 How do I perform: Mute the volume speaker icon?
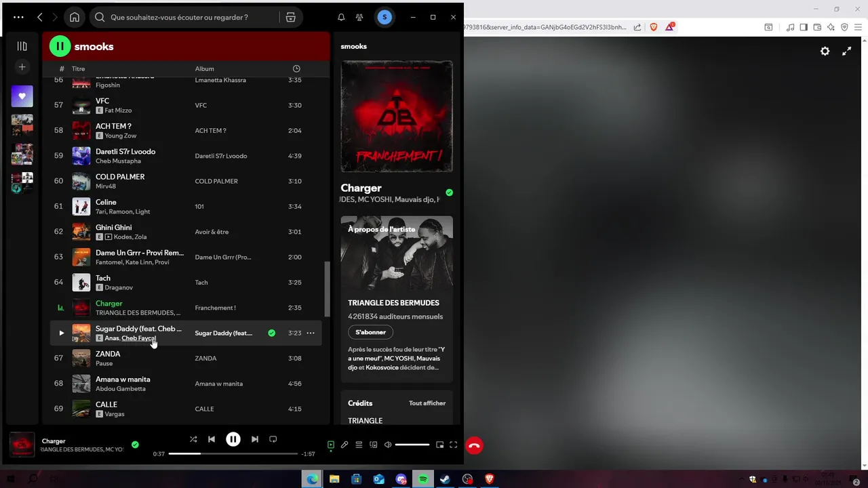[387, 445]
